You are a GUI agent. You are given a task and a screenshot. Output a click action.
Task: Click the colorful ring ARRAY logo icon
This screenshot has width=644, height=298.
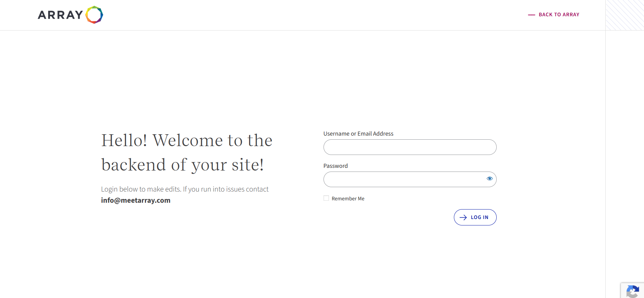pos(94,15)
